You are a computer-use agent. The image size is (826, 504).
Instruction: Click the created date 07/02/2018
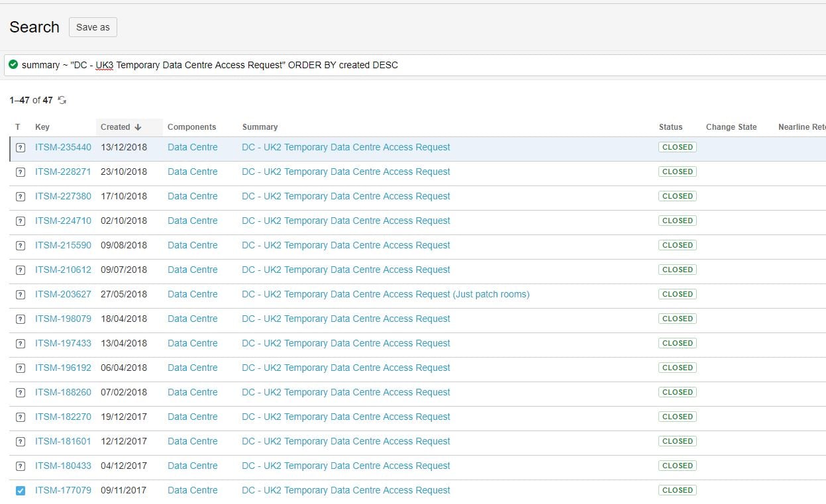(x=124, y=392)
